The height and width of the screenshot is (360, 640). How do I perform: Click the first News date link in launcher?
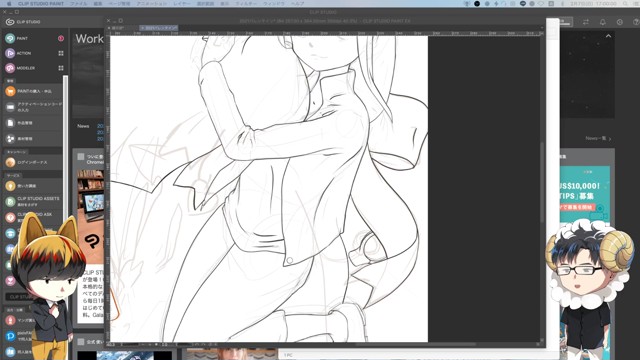[x=100, y=126]
